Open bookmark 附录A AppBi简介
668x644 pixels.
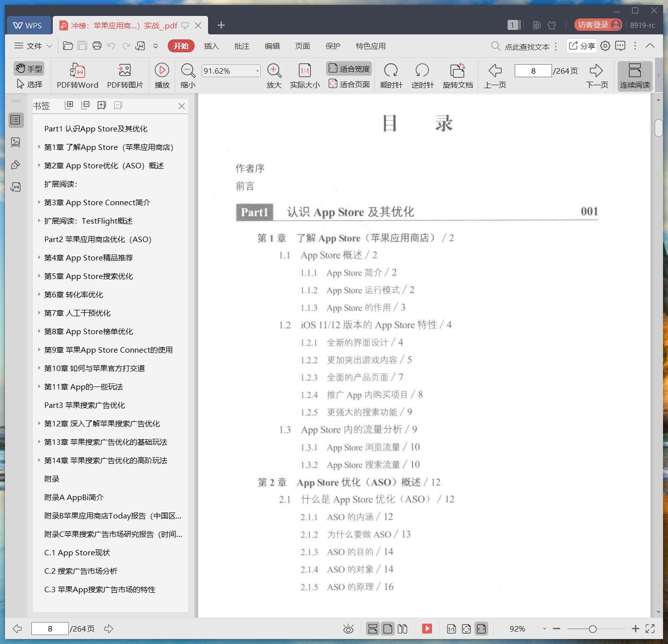pyautogui.click(x=74, y=497)
